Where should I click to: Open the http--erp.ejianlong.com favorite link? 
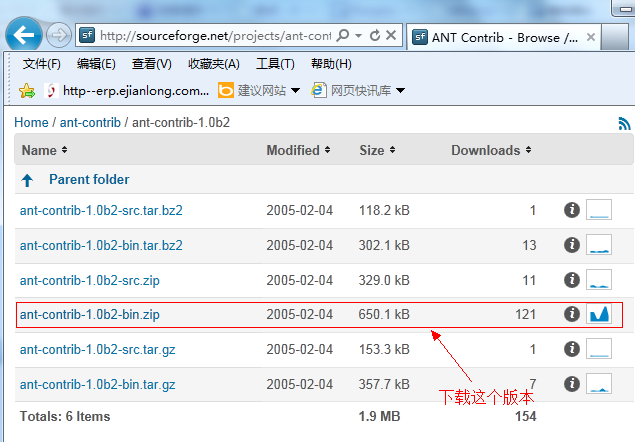tap(127, 90)
